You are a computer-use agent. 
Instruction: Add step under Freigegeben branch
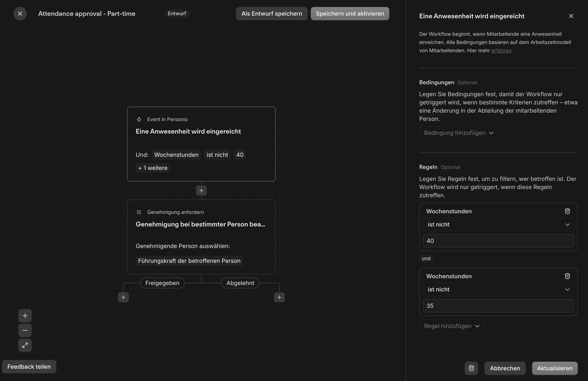coord(123,297)
